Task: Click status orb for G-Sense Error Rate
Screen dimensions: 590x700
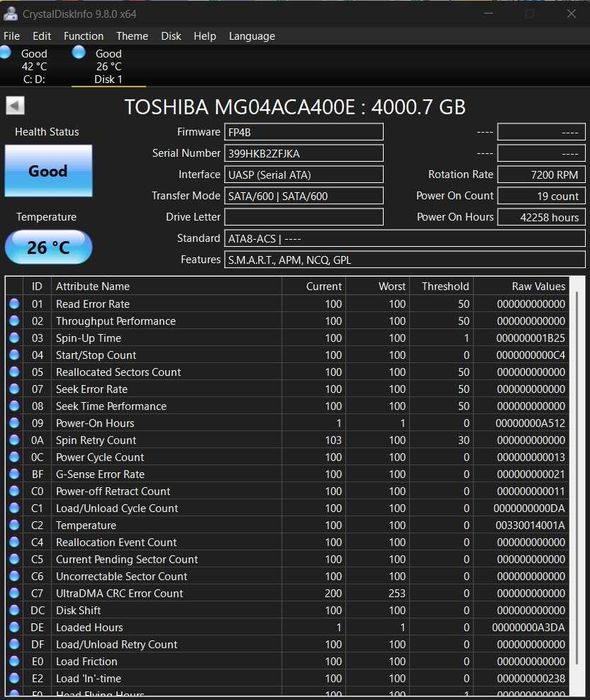Action: tap(14, 474)
